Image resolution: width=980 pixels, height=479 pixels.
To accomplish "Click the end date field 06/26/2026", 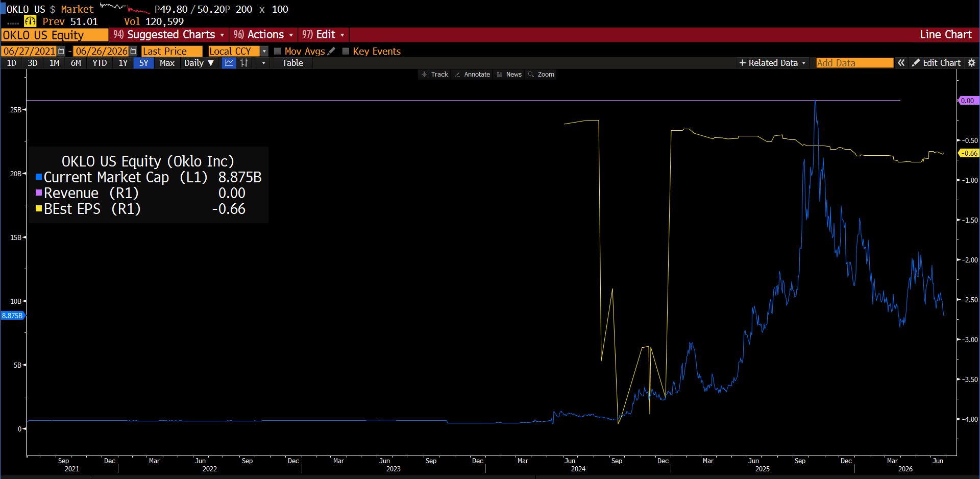I will tap(101, 51).
